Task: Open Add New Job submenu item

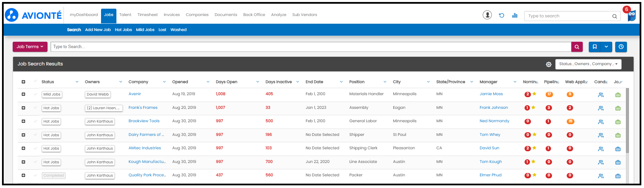Action: pyautogui.click(x=98, y=30)
